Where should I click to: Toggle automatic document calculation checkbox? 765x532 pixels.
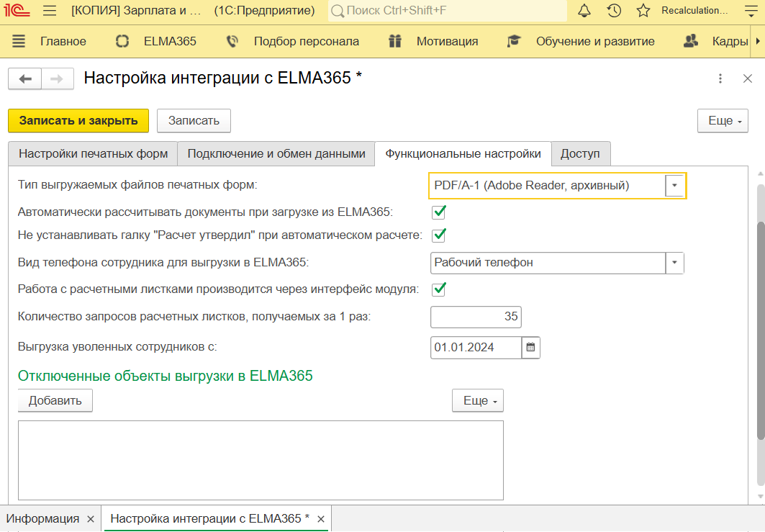(x=439, y=212)
